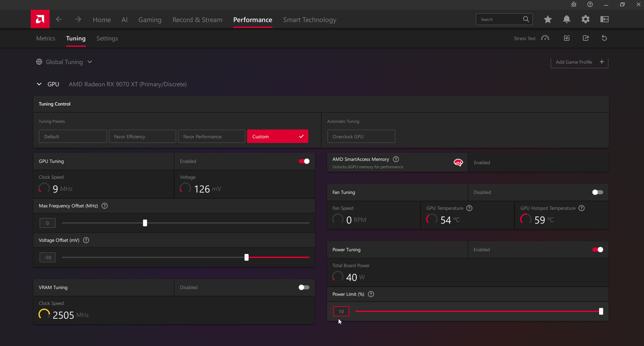Click the Voltage Offset slider handle
The width and height of the screenshot is (644, 346).
[246, 257]
